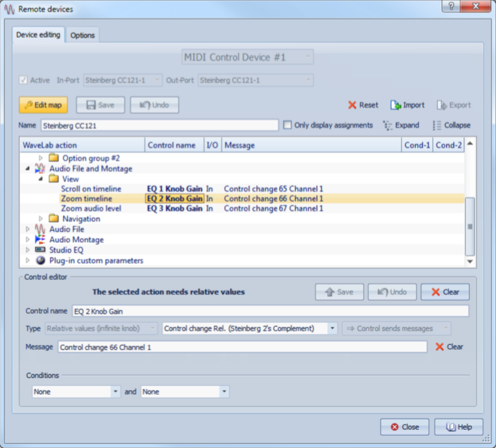Click the Message field Control change 66 Channel 1
Image resolution: width=496 pixels, height=448 pixels.
pos(242,347)
